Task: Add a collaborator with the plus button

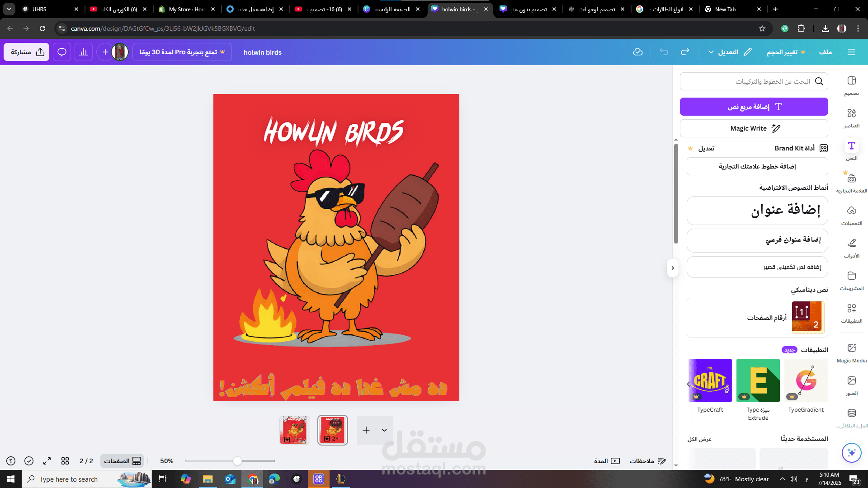Action: point(105,52)
